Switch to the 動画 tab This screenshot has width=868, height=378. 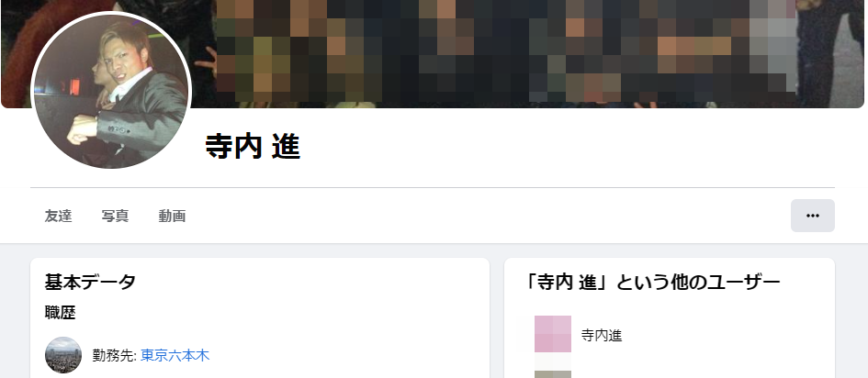tap(172, 217)
